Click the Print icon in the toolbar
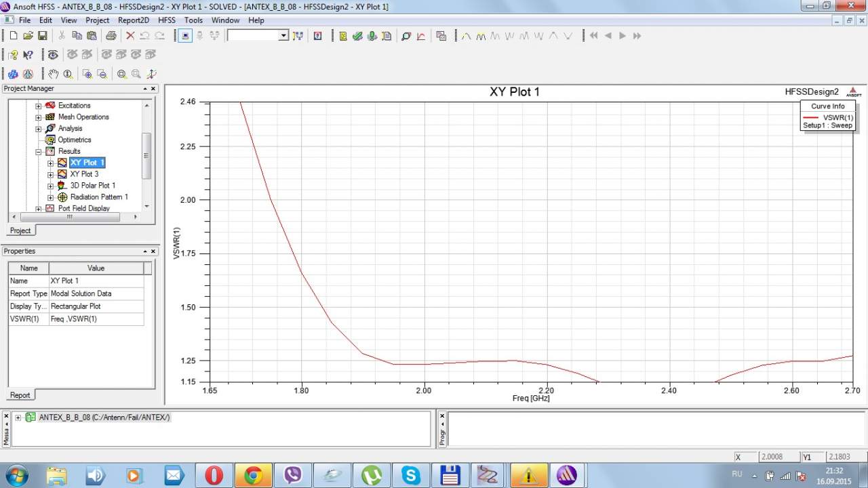The width and height of the screenshot is (868, 488). click(111, 36)
